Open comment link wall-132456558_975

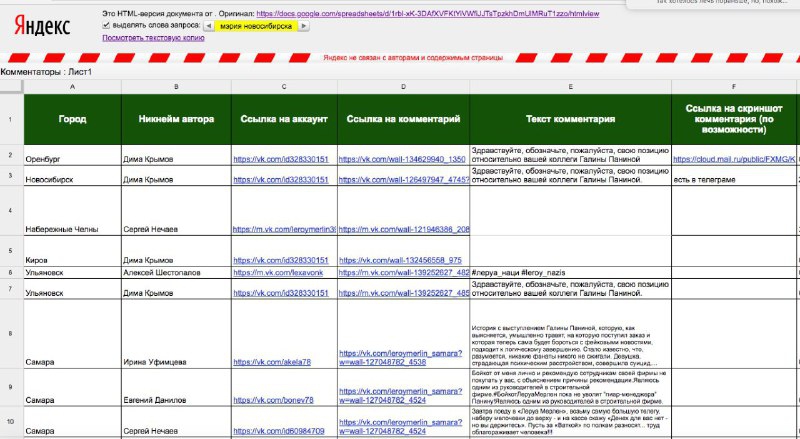coord(400,260)
